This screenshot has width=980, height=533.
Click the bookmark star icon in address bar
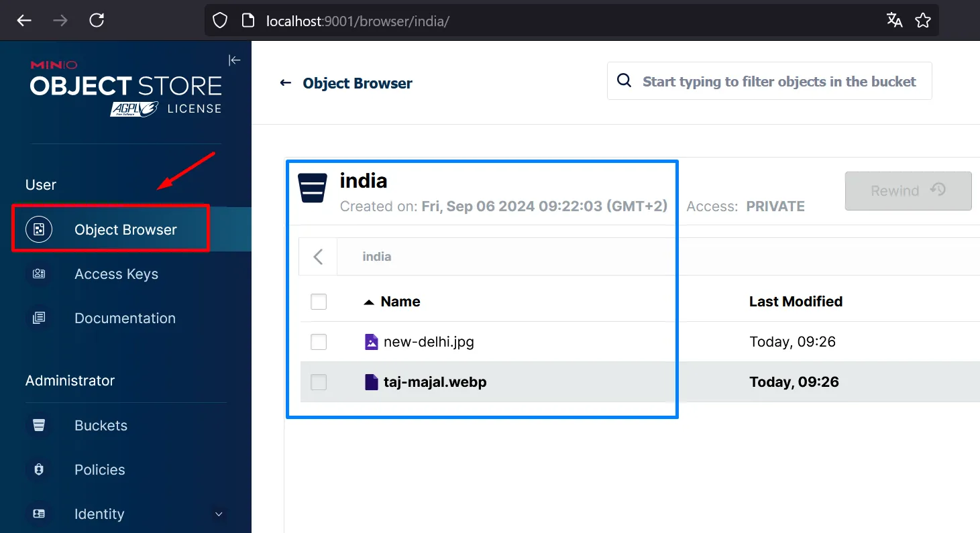click(923, 21)
